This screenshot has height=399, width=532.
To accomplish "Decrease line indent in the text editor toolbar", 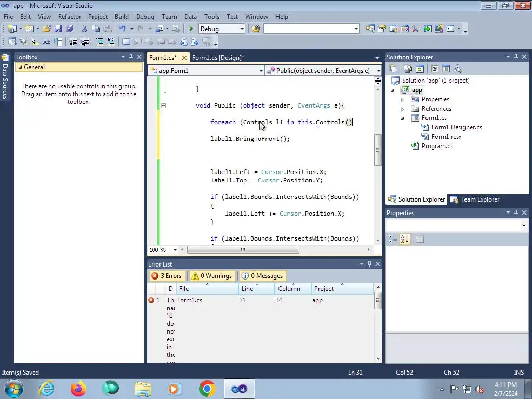I will point(73,42).
